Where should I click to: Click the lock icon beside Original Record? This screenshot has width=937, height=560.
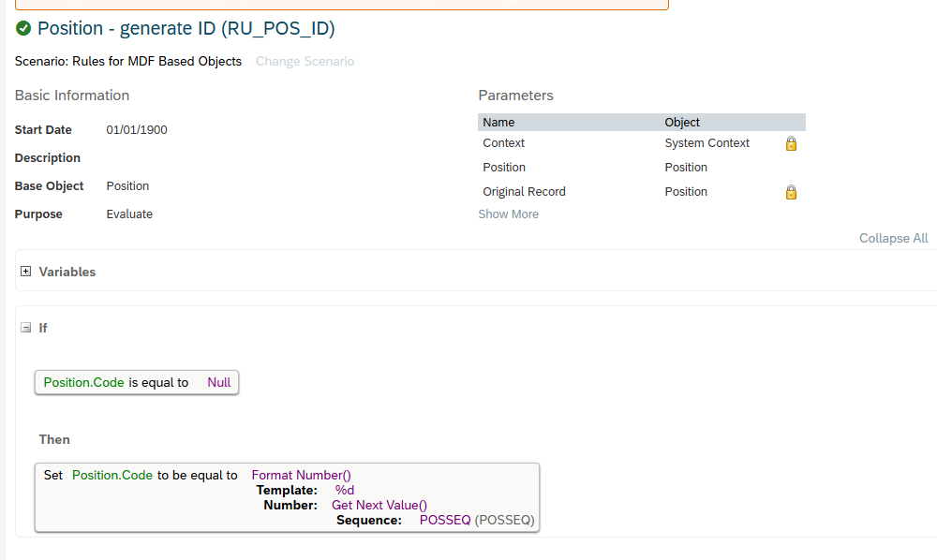[791, 192]
